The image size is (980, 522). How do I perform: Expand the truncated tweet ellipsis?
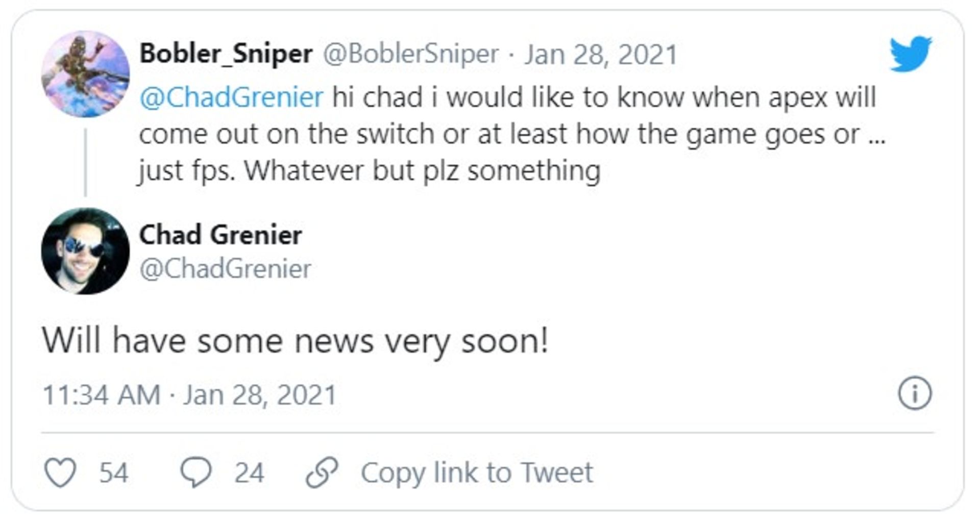tap(876, 135)
